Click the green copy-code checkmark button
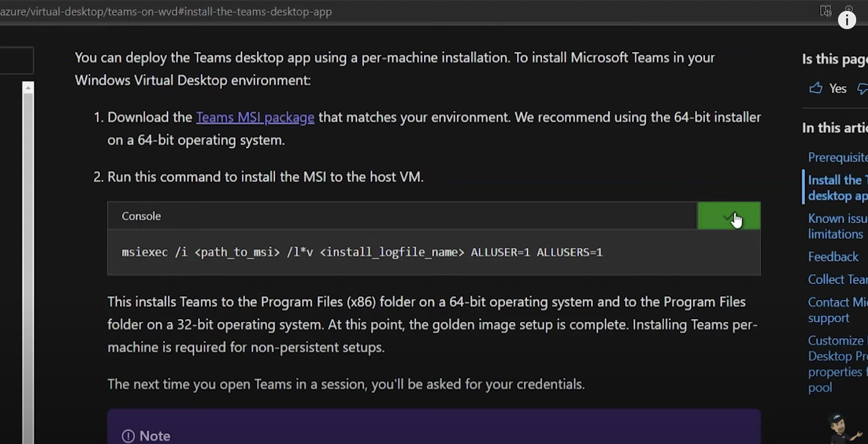The height and width of the screenshot is (444, 868). [729, 216]
